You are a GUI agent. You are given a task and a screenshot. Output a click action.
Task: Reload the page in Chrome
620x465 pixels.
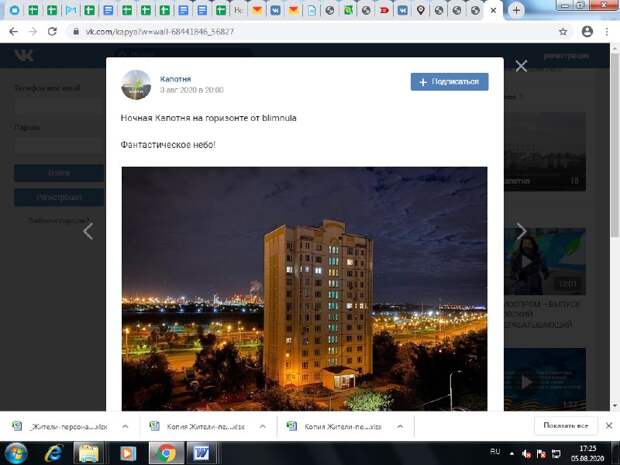[52, 31]
